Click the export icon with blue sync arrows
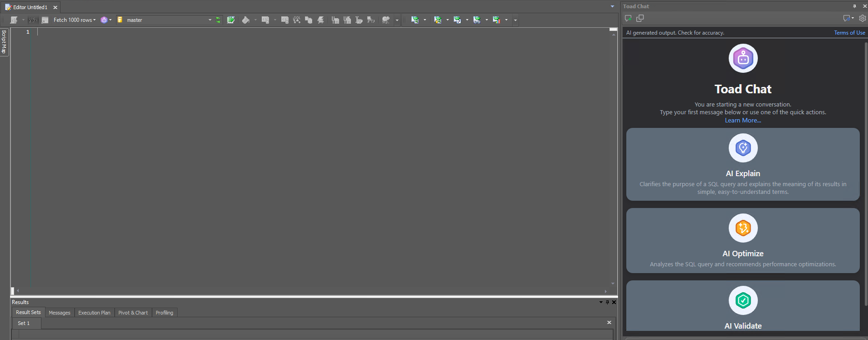This screenshot has width=868, height=340. [x=457, y=20]
